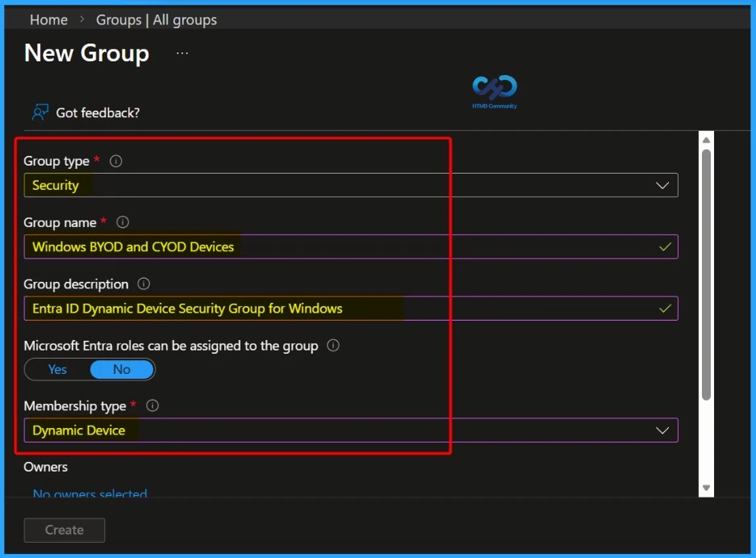Expand the Membership type dropdown showing Dynamic Device
Image resolution: width=756 pixels, height=558 pixels.
tap(662, 430)
